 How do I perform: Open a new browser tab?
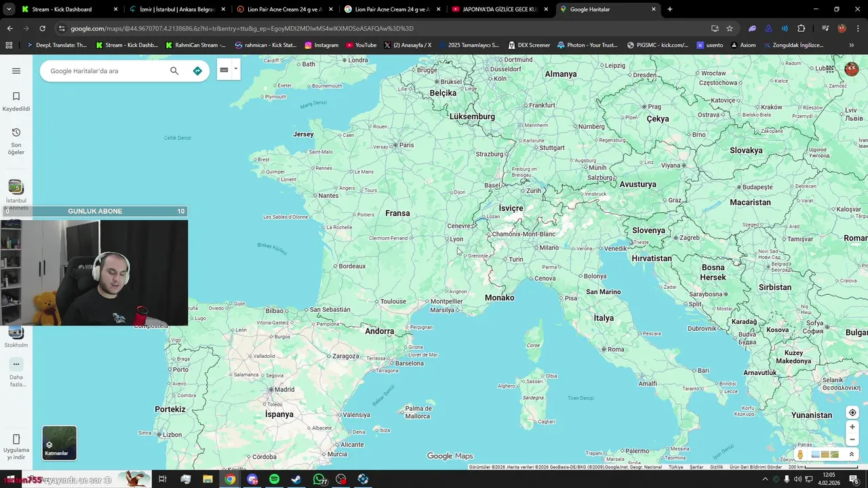coord(670,9)
